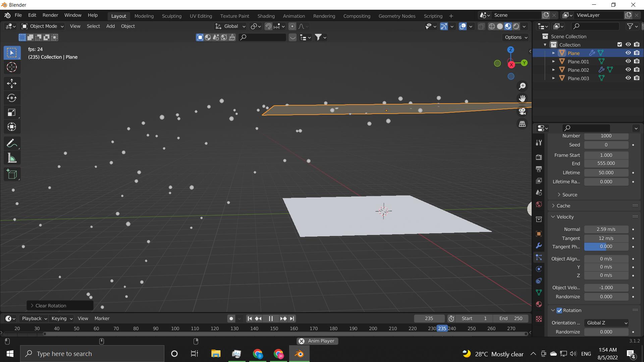Viewport: 644px width, 362px height.
Task: Hide Plane.002 in viewport
Action: point(628,70)
